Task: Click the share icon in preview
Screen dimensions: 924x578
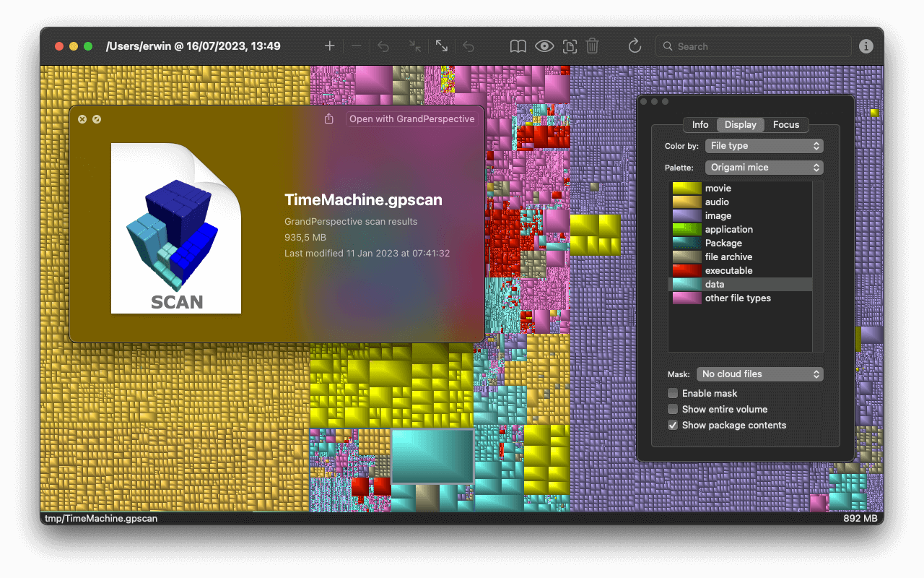Action: pos(329,119)
